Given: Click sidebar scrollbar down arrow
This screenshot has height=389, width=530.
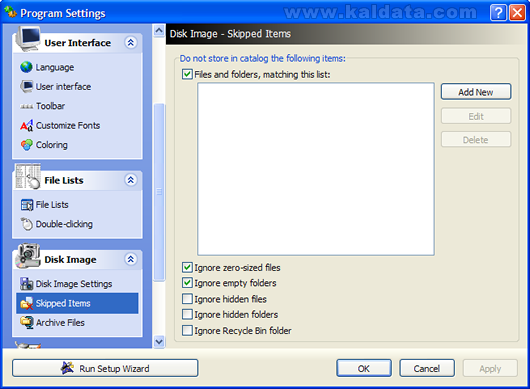Looking at the screenshot, I should (159, 342).
